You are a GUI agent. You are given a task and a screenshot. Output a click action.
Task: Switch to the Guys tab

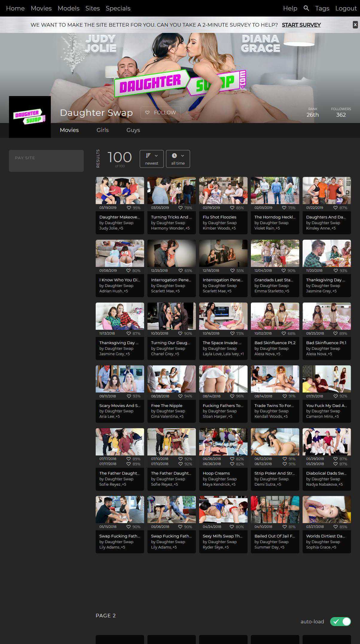pos(133,130)
